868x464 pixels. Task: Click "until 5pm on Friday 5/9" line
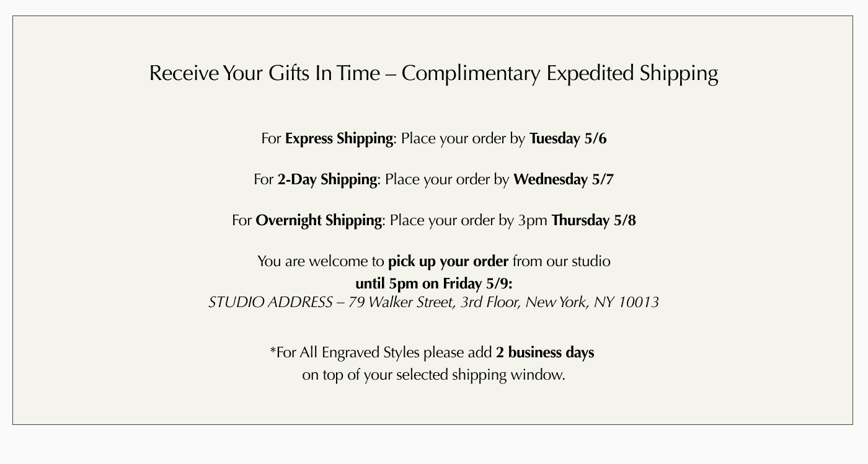point(433,283)
